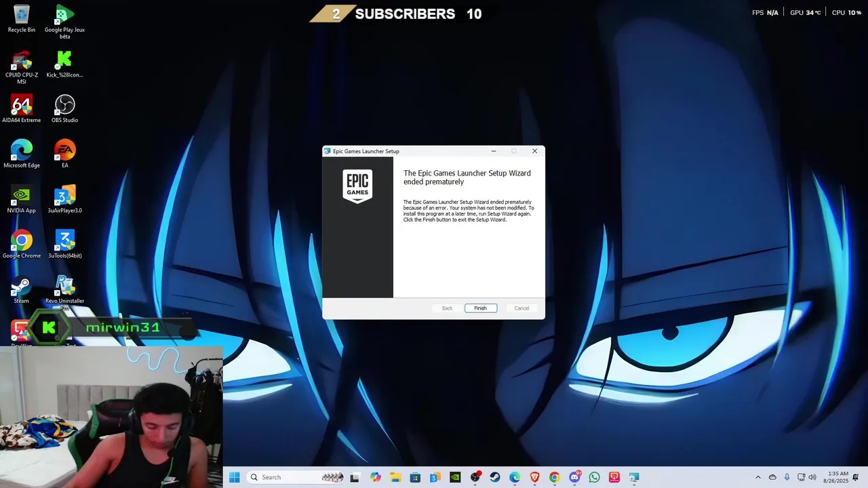Select Google Chrome desktop shortcut
The width and height of the screenshot is (868, 488).
click(x=22, y=244)
